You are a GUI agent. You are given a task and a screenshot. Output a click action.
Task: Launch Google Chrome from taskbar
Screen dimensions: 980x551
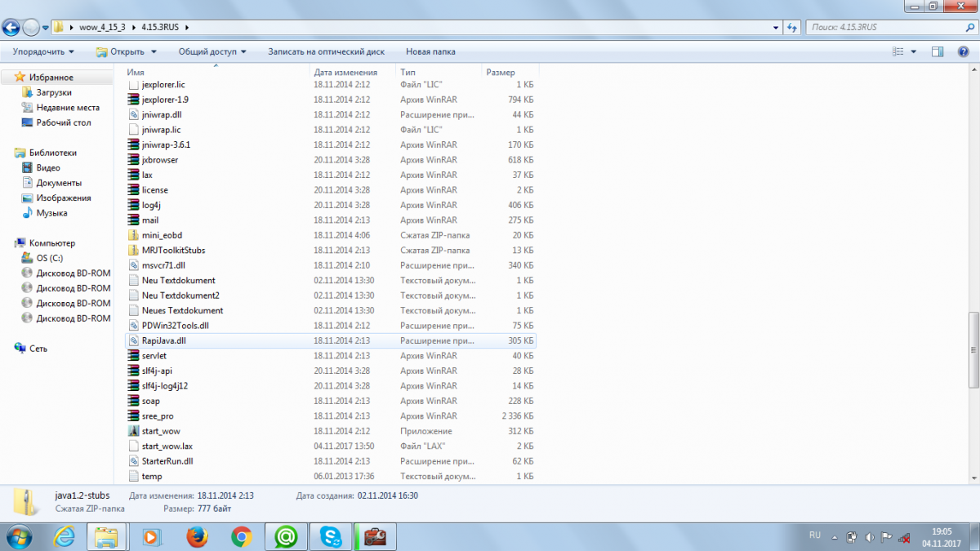coord(241,536)
